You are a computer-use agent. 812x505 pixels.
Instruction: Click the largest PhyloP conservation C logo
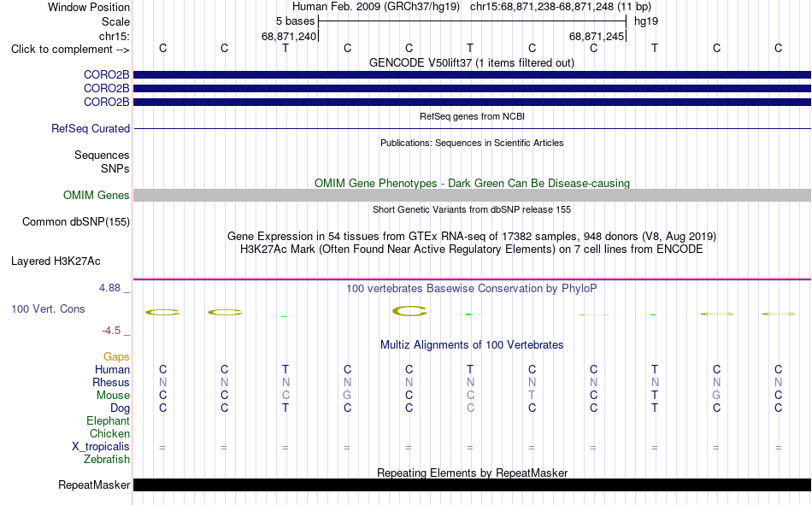click(x=409, y=311)
